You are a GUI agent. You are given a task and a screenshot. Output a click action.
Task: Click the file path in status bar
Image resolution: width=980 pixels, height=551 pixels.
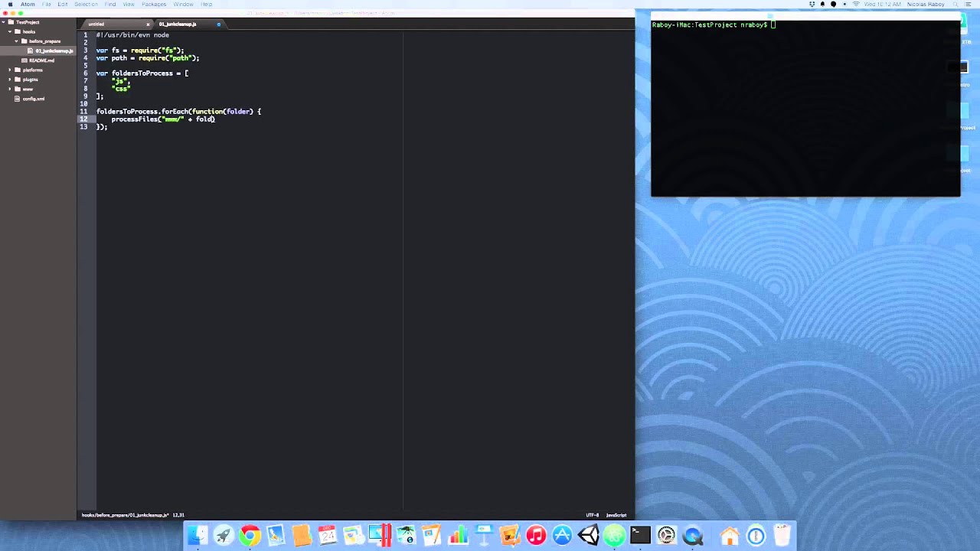(x=125, y=515)
